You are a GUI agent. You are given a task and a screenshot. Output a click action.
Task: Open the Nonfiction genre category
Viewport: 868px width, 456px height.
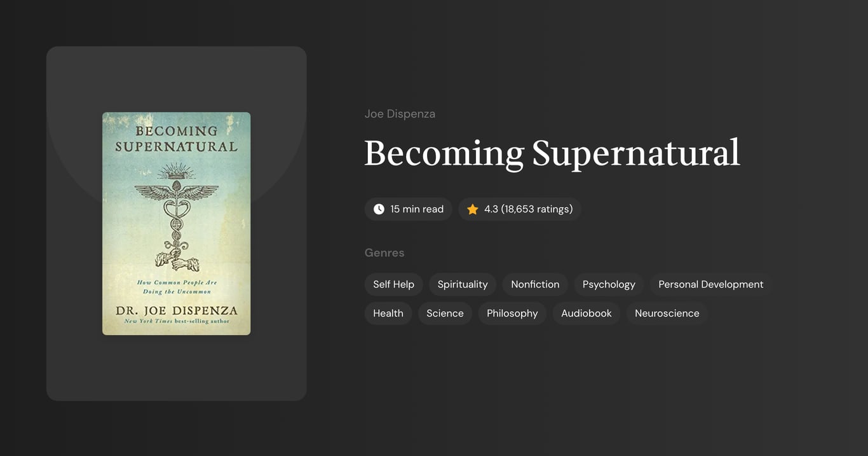534,284
